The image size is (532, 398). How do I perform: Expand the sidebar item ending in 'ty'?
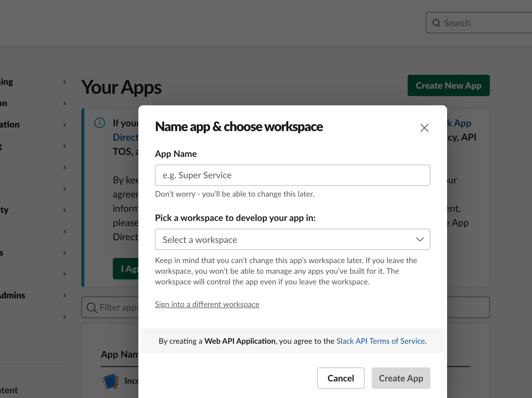pyautogui.click(x=65, y=210)
